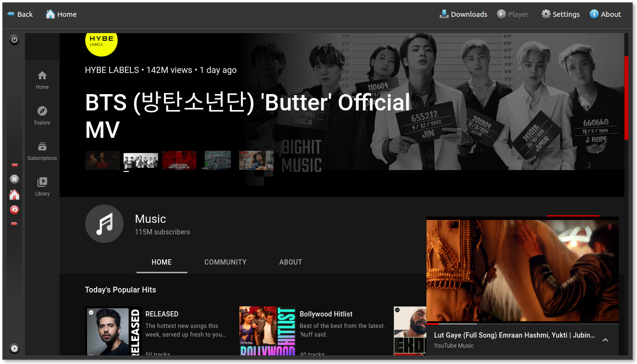The height and width of the screenshot is (364, 637).
Task: Click the Music channel note avatar
Action: [x=104, y=224]
